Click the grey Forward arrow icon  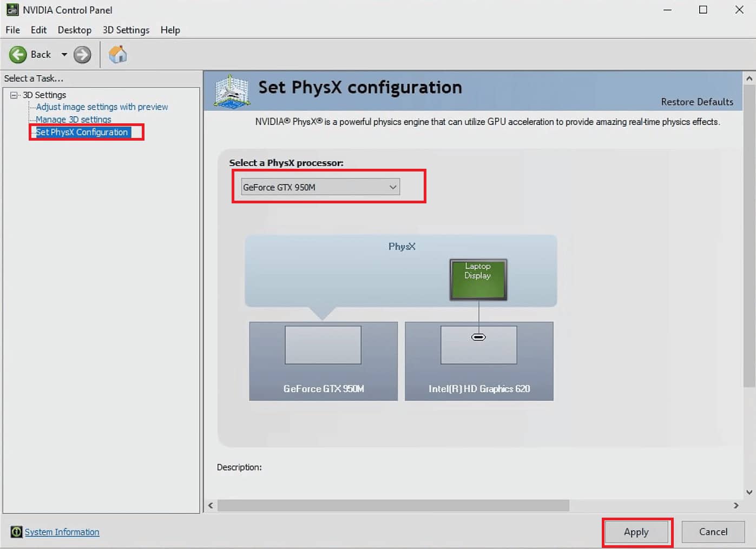tap(82, 55)
